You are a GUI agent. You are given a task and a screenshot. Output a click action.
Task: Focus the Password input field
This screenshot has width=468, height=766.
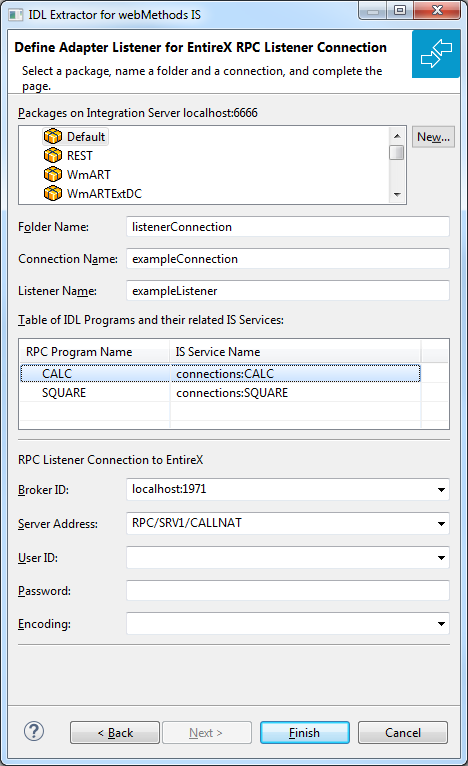(288, 591)
